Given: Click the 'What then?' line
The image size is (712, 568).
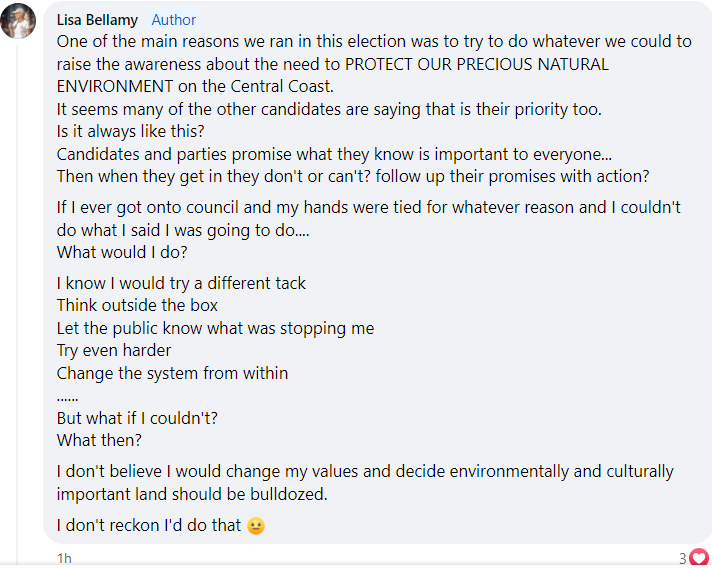Looking at the screenshot, I should (99, 440).
